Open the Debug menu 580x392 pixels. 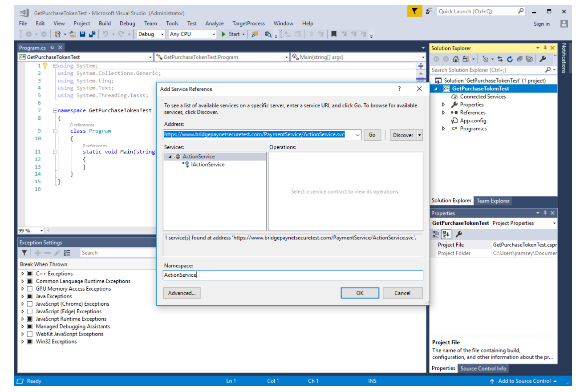pyautogui.click(x=127, y=24)
